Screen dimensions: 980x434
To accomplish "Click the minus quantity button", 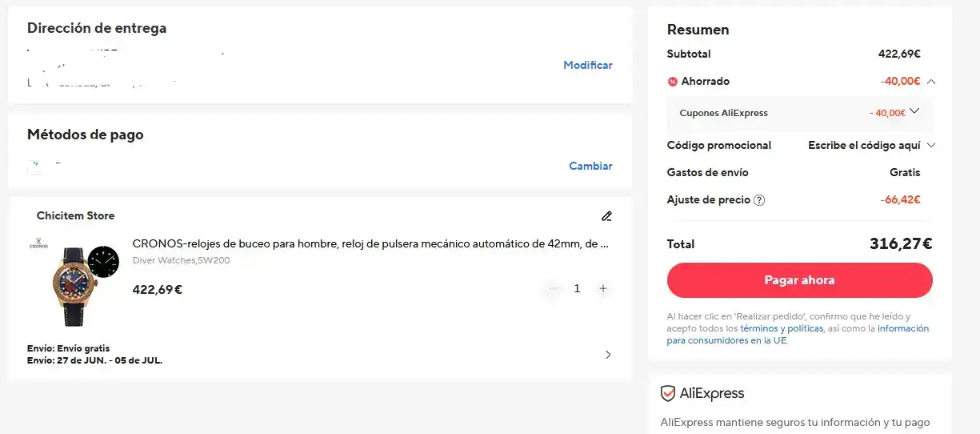I will point(552,288).
